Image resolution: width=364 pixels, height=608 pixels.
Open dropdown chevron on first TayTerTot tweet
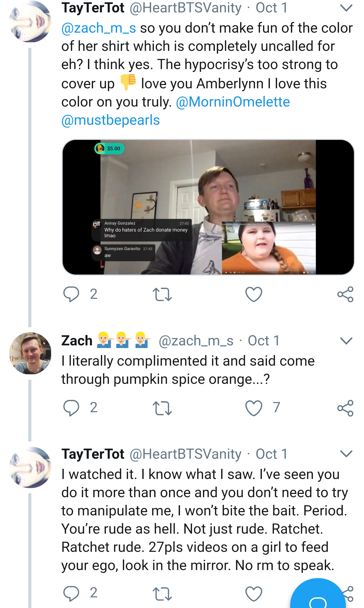pyautogui.click(x=346, y=8)
